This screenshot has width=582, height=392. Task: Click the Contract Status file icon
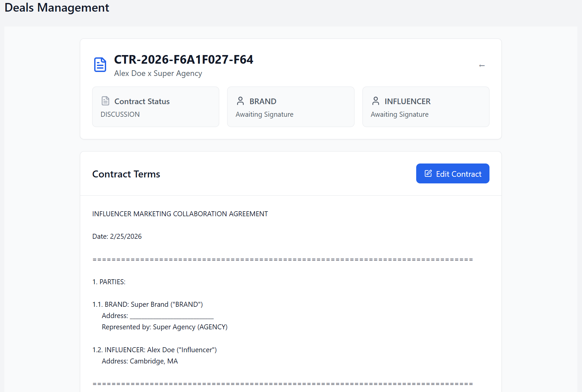(x=105, y=101)
